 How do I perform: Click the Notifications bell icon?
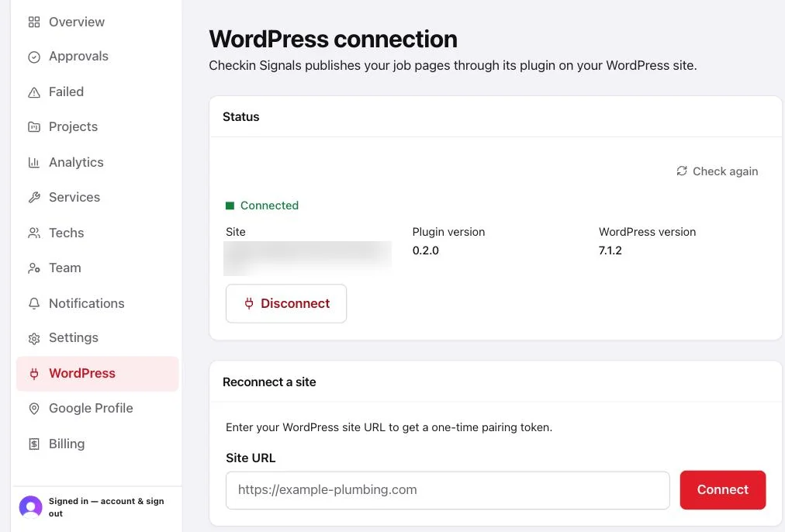click(x=34, y=303)
